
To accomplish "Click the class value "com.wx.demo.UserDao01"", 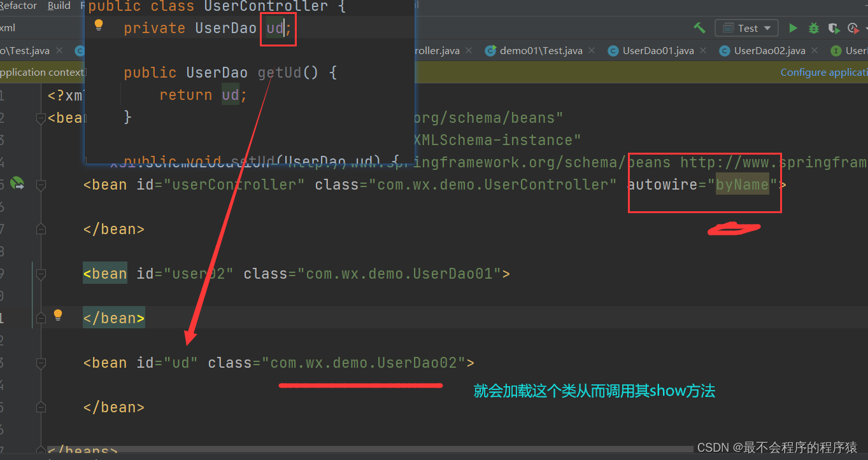I will point(399,274).
